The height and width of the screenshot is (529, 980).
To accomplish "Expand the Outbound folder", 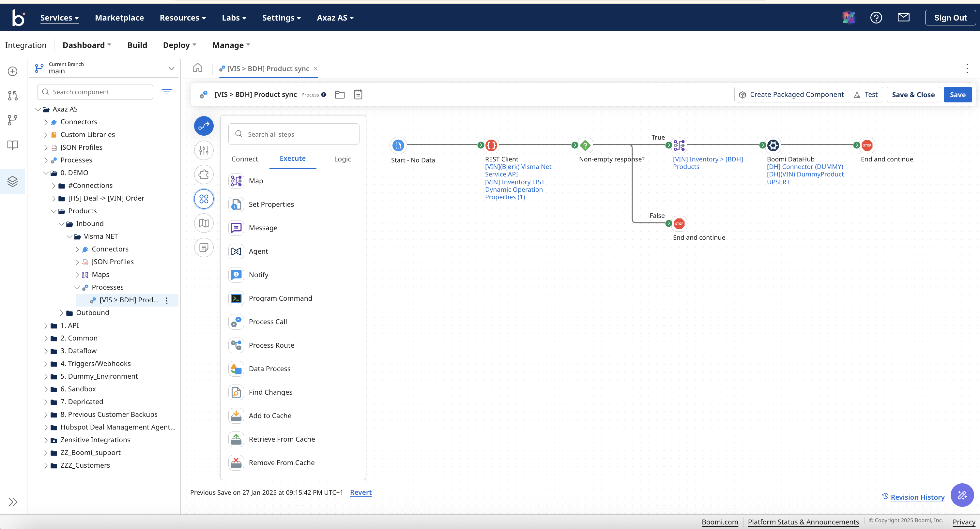I will (x=62, y=313).
